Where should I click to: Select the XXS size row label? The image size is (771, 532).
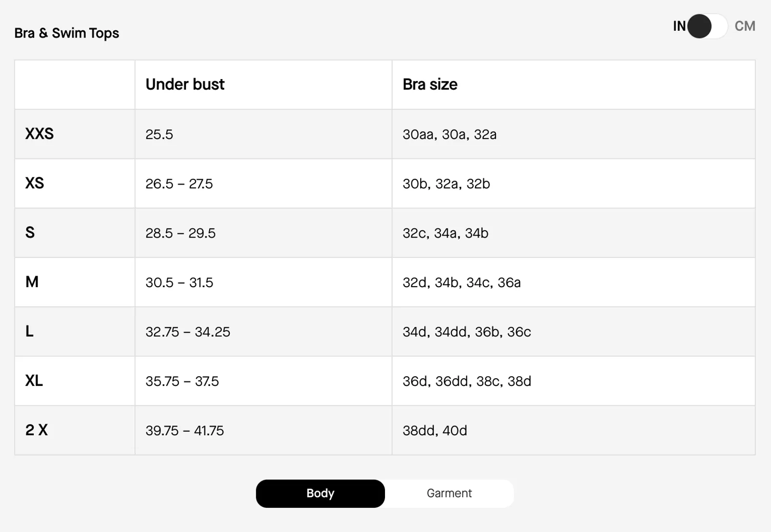(40, 134)
